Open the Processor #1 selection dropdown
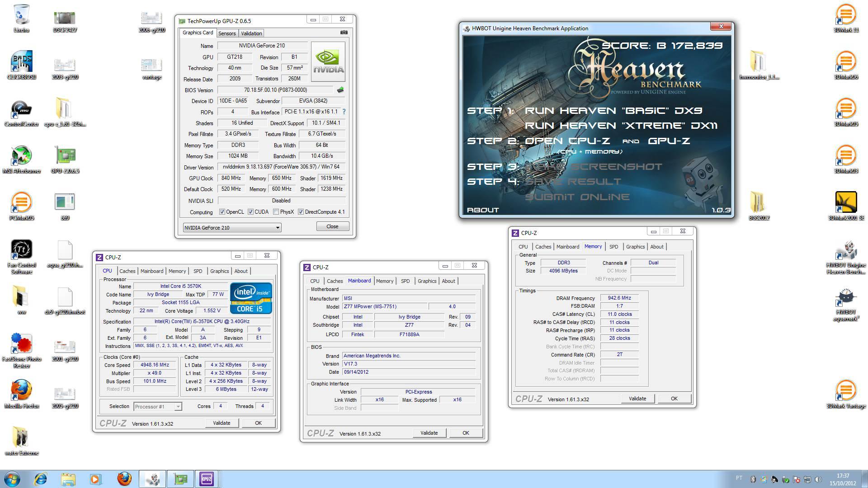 click(x=157, y=407)
